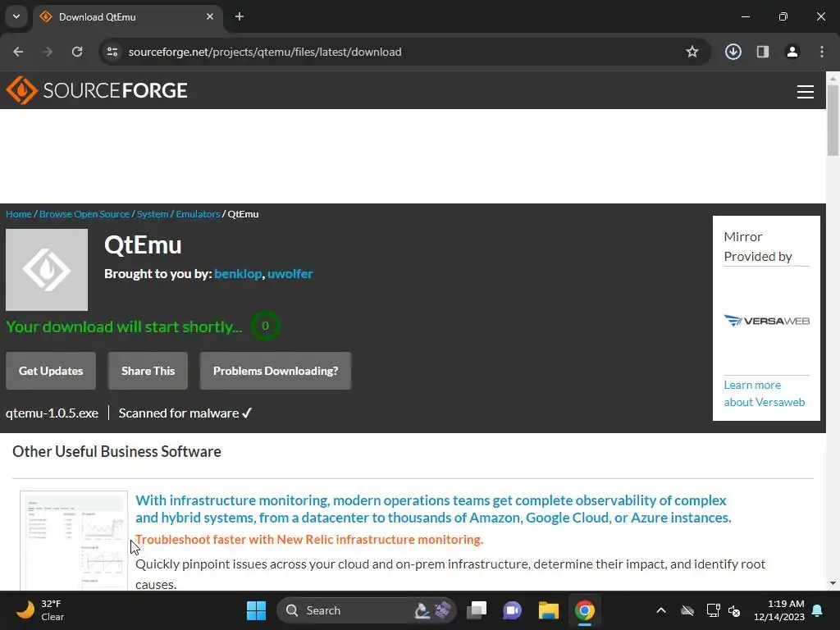
Task: Go forward using the browser forward arrow
Action: click(48, 52)
